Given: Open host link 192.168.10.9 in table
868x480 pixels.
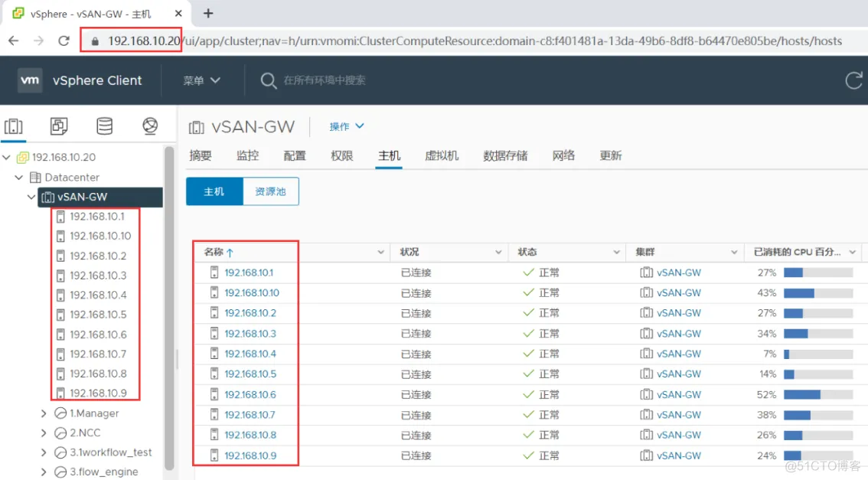Looking at the screenshot, I should click(250, 456).
